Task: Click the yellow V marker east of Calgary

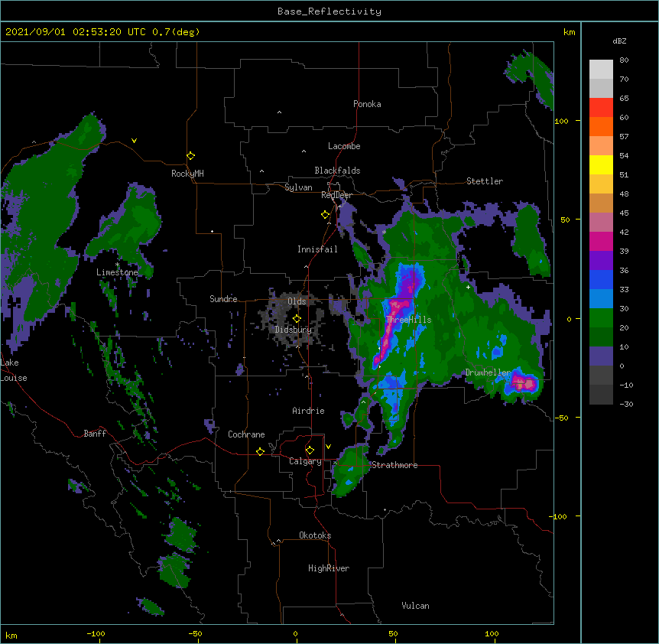Action: [328, 447]
